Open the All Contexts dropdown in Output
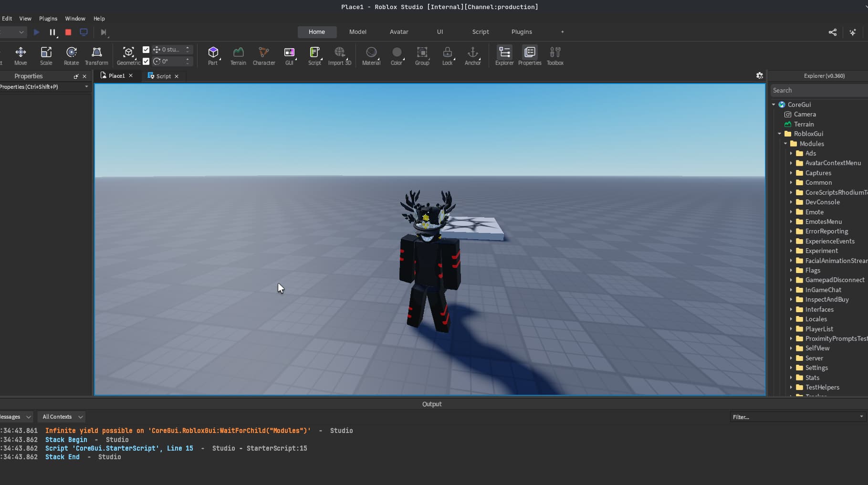This screenshot has height=485, width=868. pos(61,417)
